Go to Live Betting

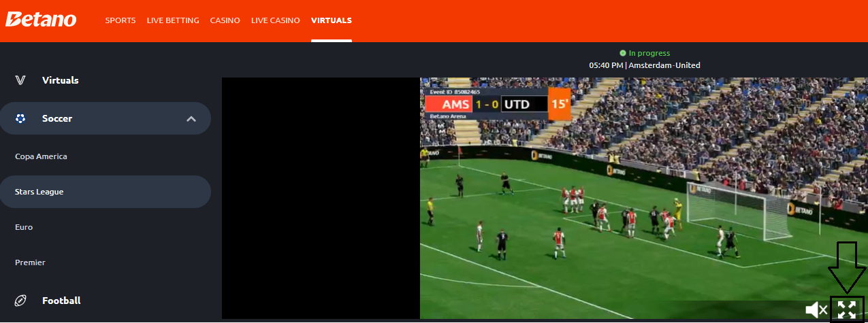tap(173, 20)
